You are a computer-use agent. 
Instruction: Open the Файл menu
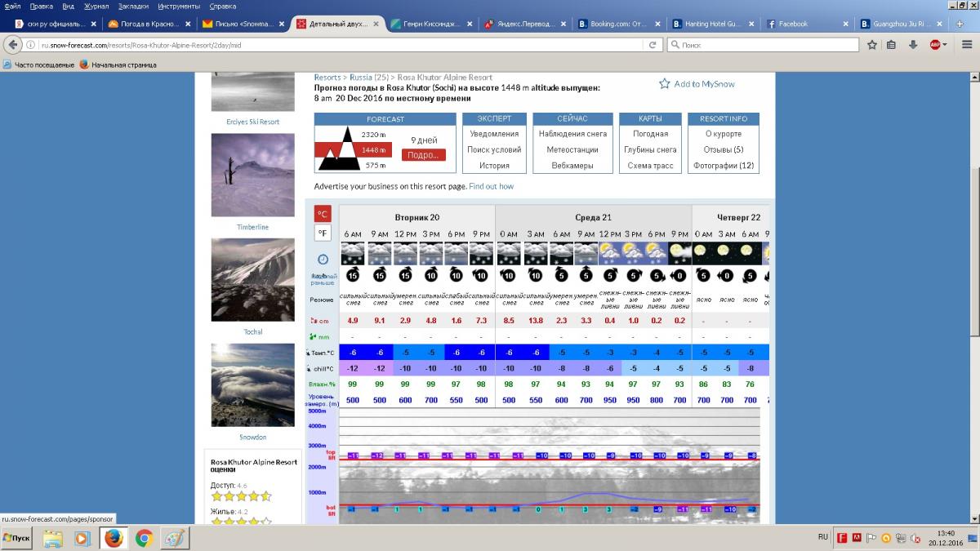12,6
